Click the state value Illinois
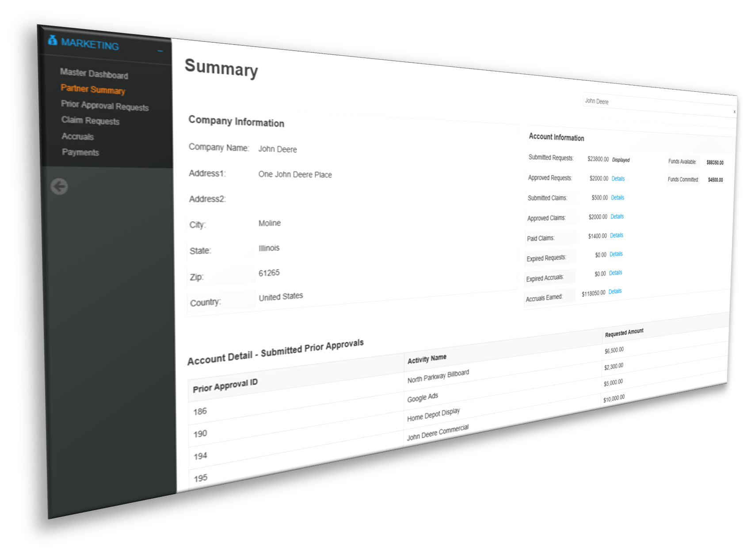Image resolution: width=747 pixels, height=560 pixels. (269, 248)
